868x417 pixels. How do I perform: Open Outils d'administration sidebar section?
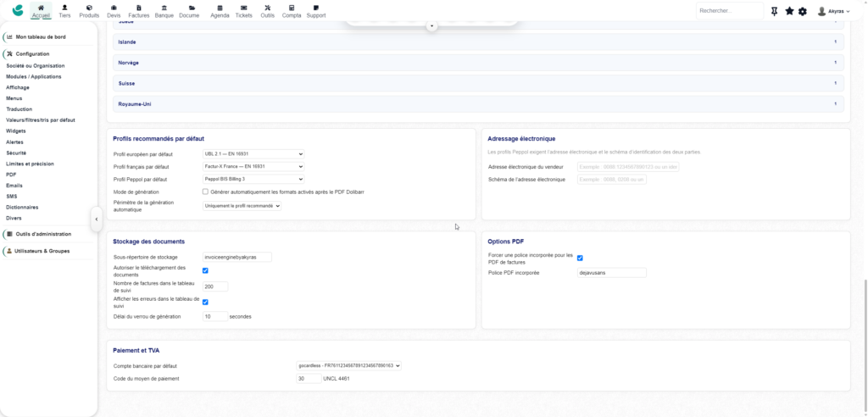(x=43, y=234)
